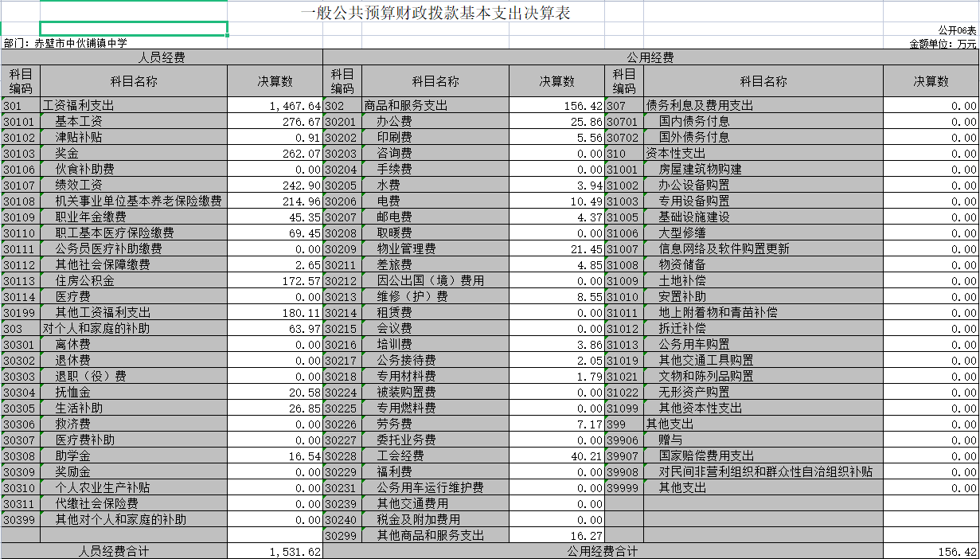Click the value 0.91
Image resolution: width=980 pixels, height=559 pixels.
tap(275, 137)
